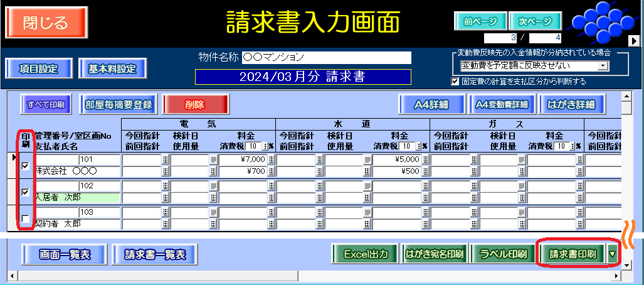Viewport: 644px width, 285px height.
Task: Go to previous page with 前ページ
Action: pyautogui.click(x=480, y=21)
